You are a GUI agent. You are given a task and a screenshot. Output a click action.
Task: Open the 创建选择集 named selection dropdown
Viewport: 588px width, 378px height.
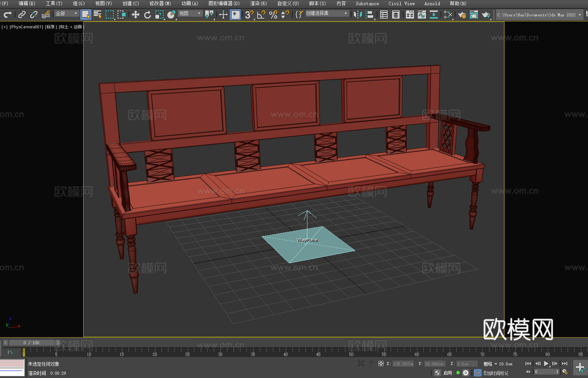point(327,13)
